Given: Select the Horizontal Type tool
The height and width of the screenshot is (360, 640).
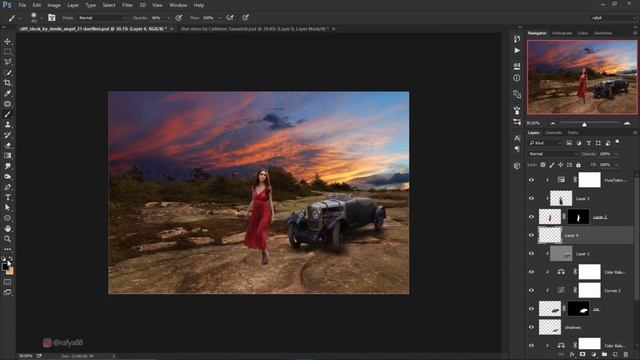Looking at the screenshot, I should point(7,198).
